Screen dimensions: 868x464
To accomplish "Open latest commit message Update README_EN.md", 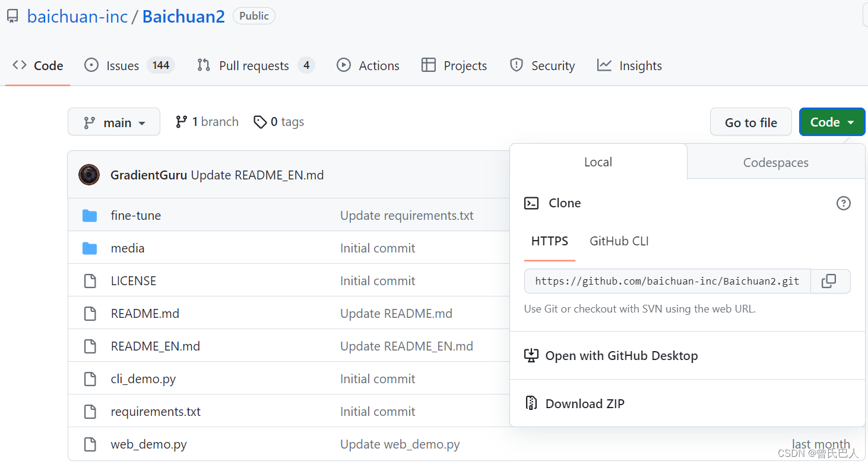I will 257,175.
